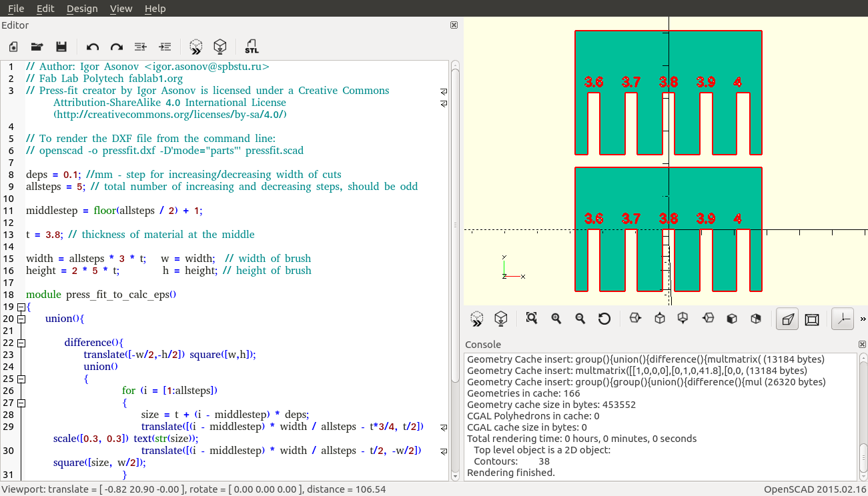Click 'Geometries in cache: 166' console line

(524, 393)
